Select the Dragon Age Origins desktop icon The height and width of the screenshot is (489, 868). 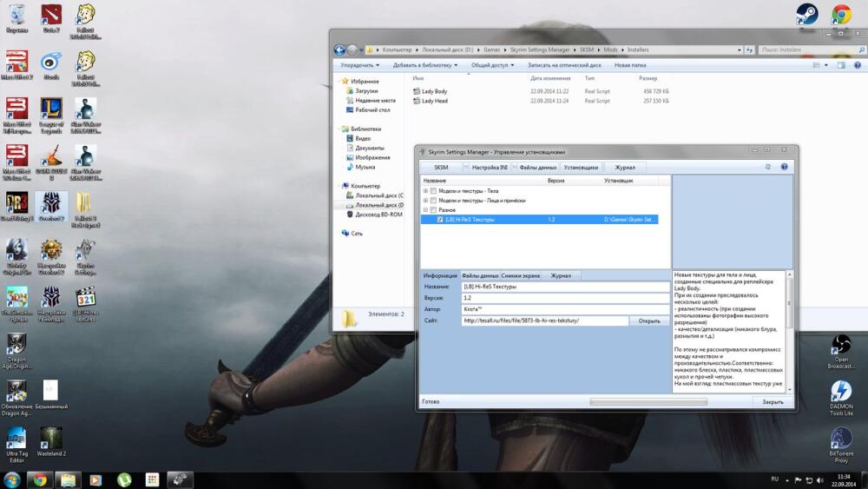[x=16, y=352]
